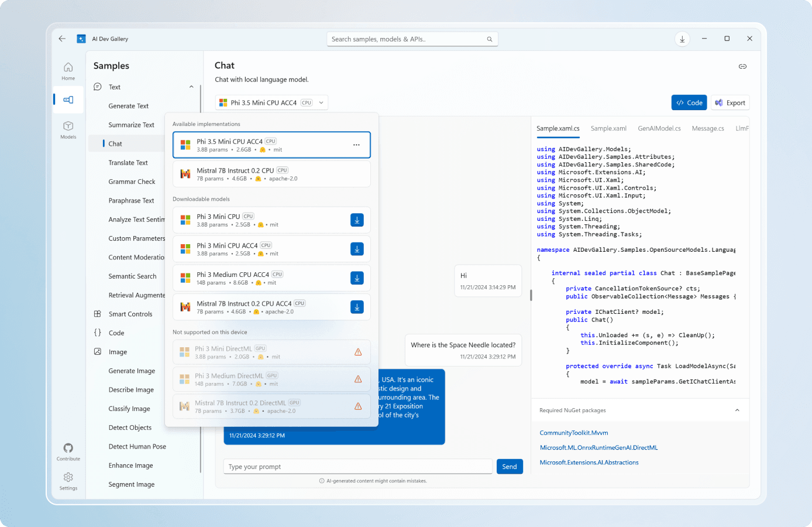Open the Segment Image sample
This screenshot has height=527, width=812.
[x=132, y=485]
